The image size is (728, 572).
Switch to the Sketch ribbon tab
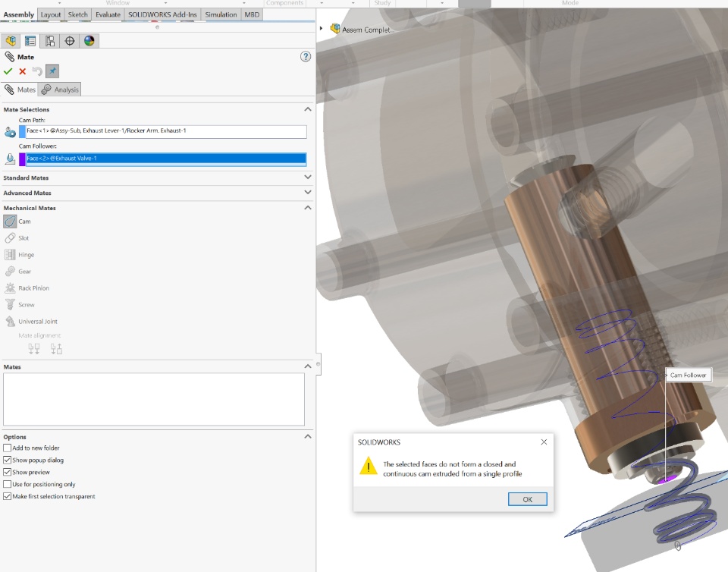(77, 14)
